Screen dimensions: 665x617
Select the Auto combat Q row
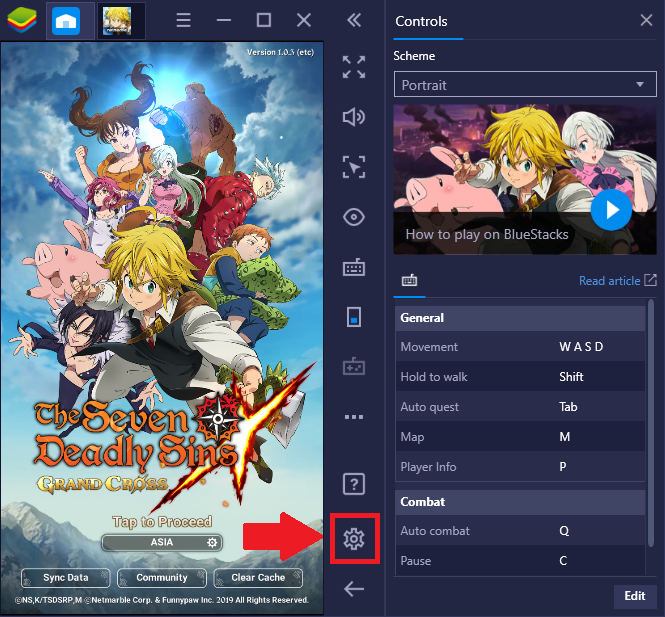520,531
